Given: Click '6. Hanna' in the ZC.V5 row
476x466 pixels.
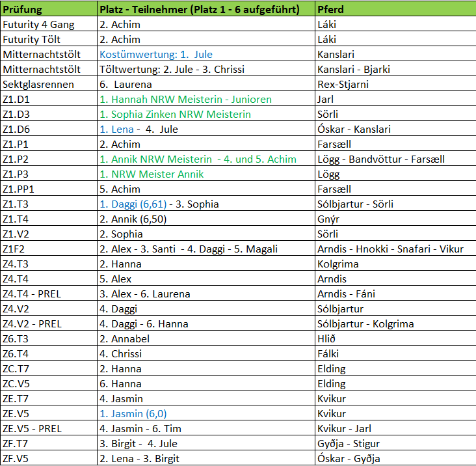Looking at the screenshot, I should [x=206, y=383].
